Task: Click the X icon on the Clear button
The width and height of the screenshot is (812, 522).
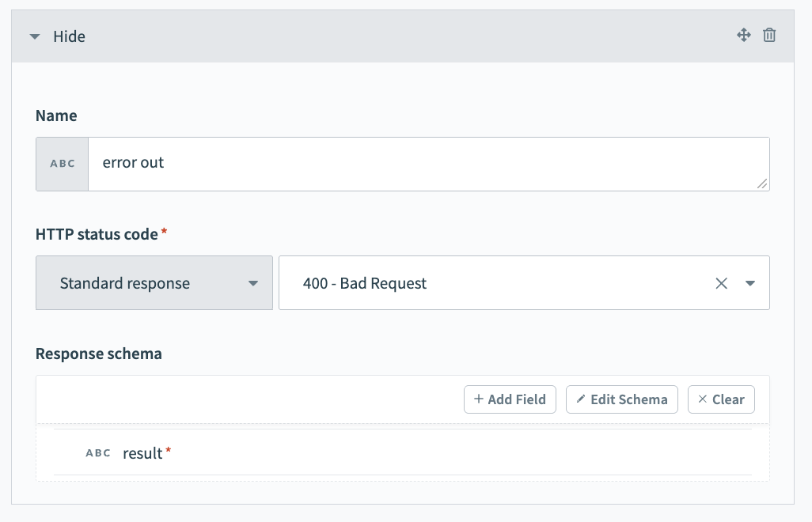Action: point(703,399)
